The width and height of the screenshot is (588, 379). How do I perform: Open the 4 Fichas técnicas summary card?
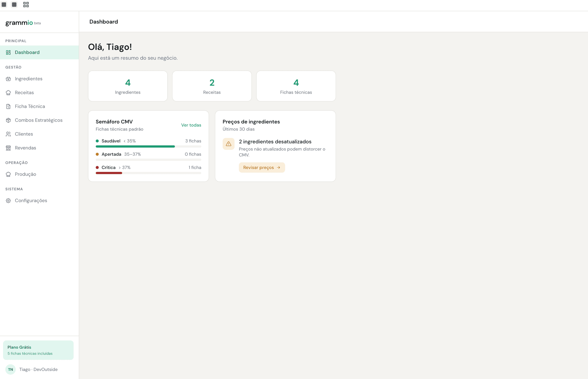(x=296, y=86)
